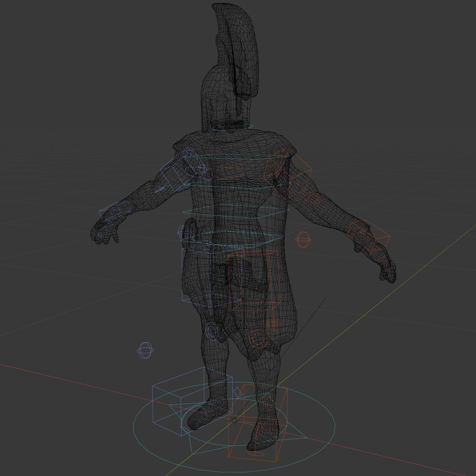Select the orange thigh box controller

(x=254, y=280)
